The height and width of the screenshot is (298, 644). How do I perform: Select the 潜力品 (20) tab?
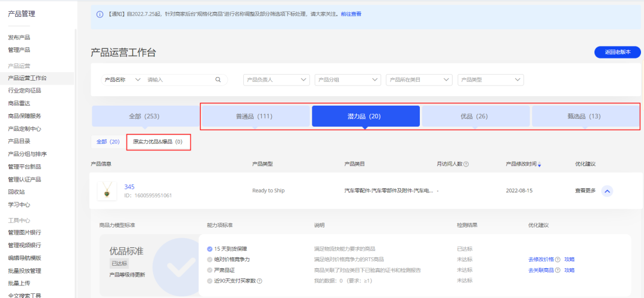[x=366, y=116]
